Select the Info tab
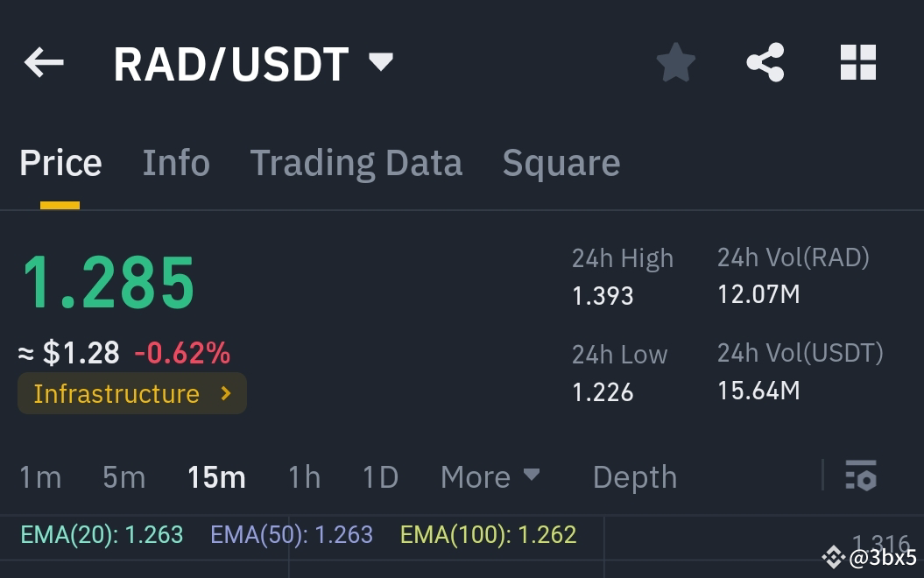 click(x=176, y=162)
